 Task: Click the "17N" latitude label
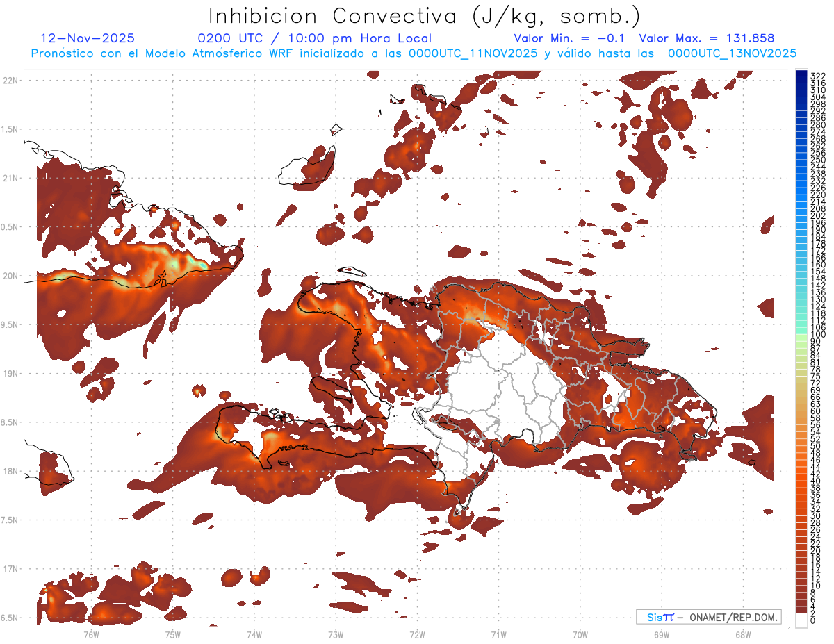pos(11,569)
